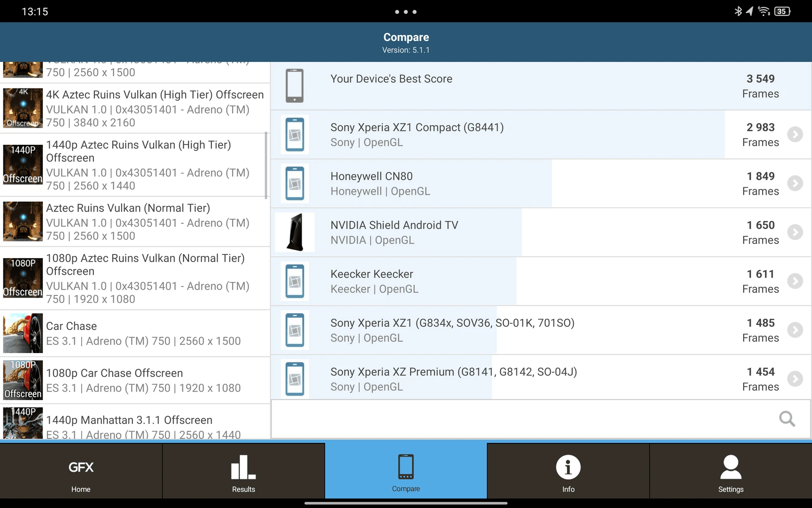Click the Bluetooth status icon

coord(738,11)
